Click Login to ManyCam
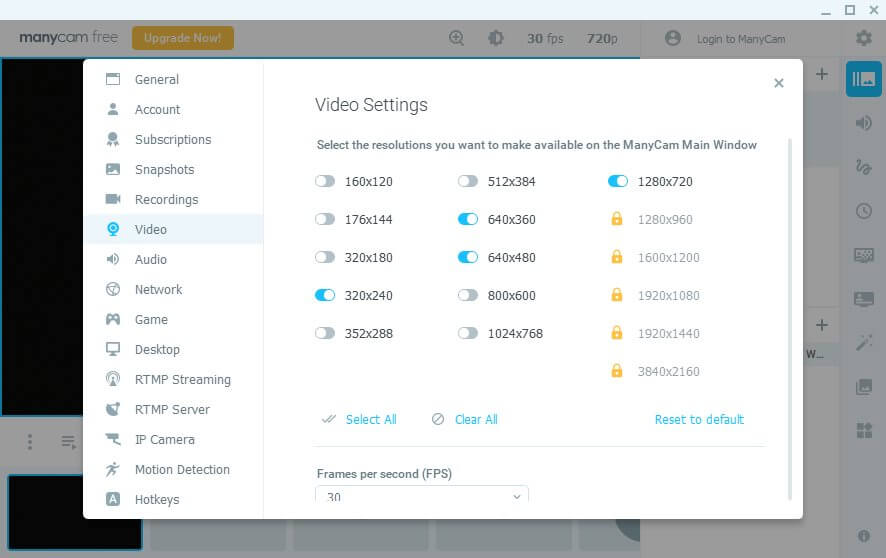Screen dimensions: 886x558 tap(741, 39)
